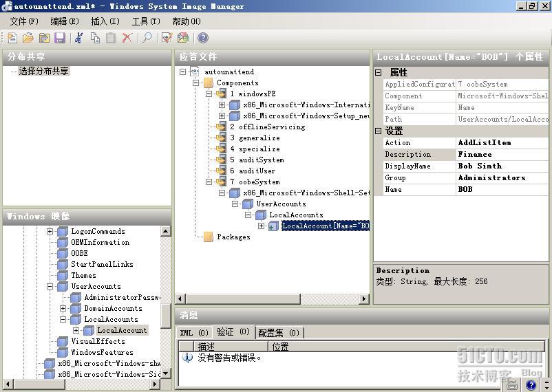Click the toolbar Help question mark icon
This screenshot has width=552, height=392.
203,38
